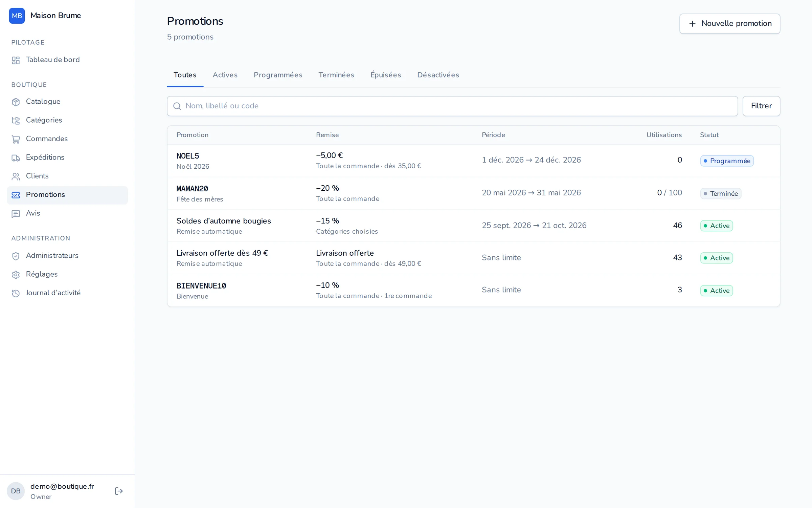Open the Soldes d'automne bougies promotion

click(474, 226)
